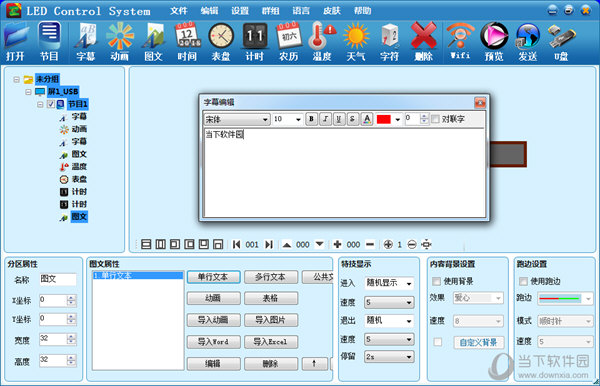Increase the 宽度 value with stepper
Image resolution: width=600 pixels, height=386 pixels.
pos(72,337)
